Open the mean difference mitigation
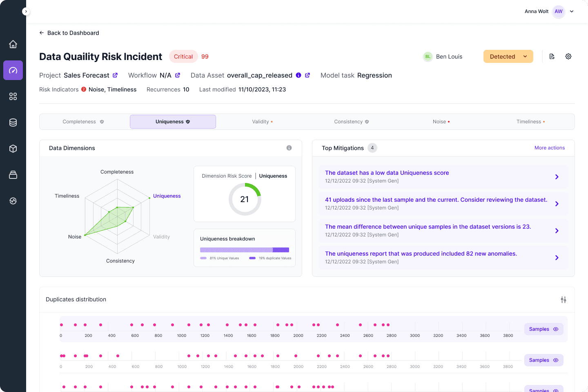Image resolution: width=588 pixels, height=392 pixels. pyautogui.click(x=443, y=231)
